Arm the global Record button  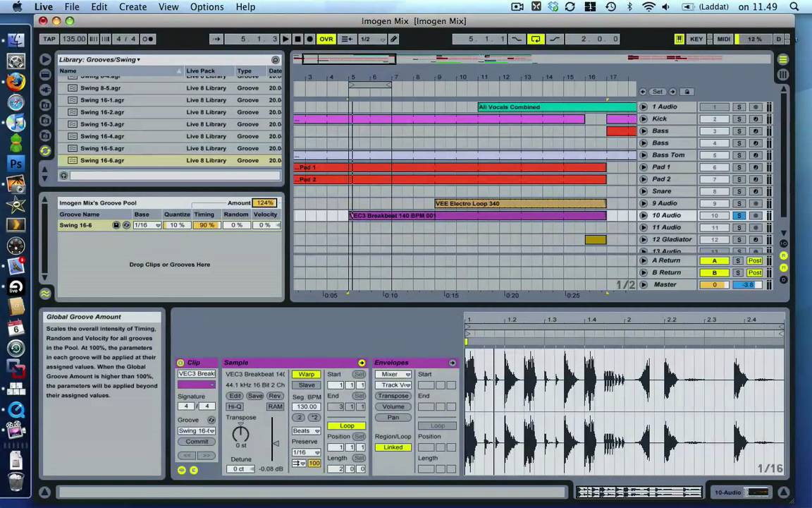click(x=309, y=39)
